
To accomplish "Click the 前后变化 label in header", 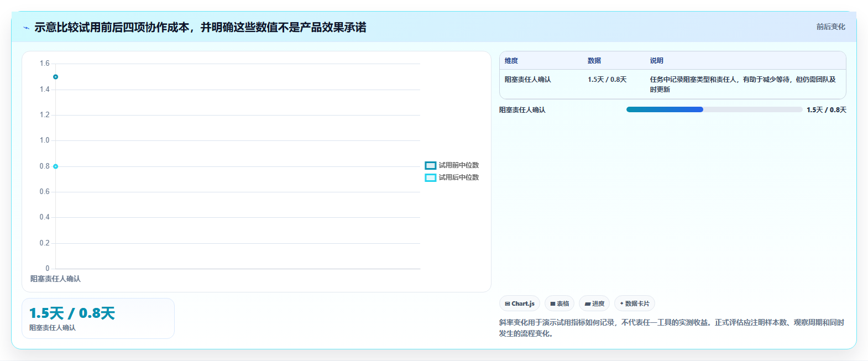I will 830,27.
